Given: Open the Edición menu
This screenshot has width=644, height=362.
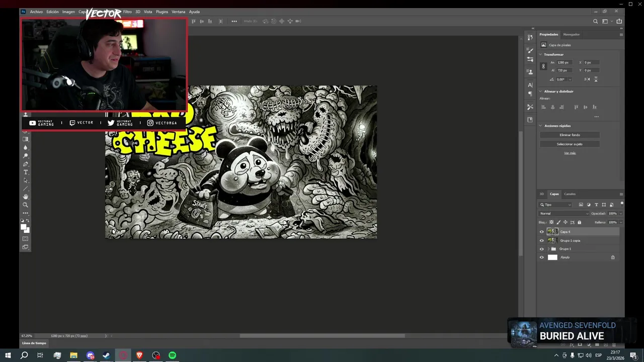Looking at the screenshot, I should [x=52, y=12].
